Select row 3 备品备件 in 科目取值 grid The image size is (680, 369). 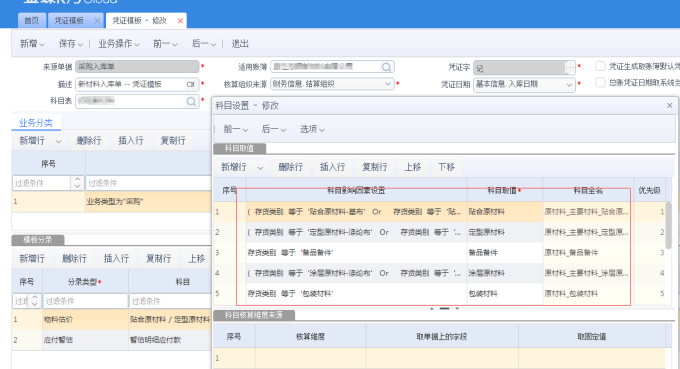439,252
